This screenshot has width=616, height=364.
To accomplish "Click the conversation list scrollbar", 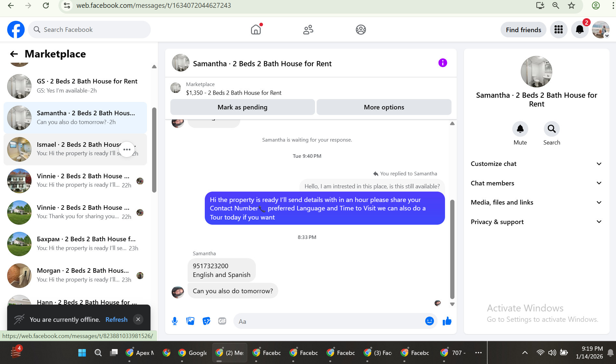I will click(x=154, y=150).
